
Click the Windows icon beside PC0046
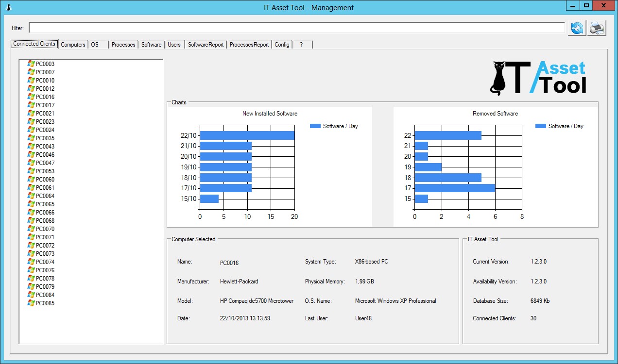click(30, 154)
